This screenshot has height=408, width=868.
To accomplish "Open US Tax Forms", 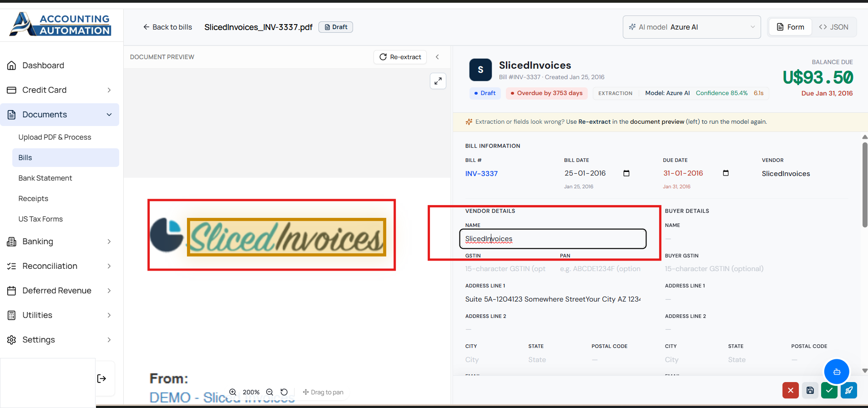I will point(40,219).
